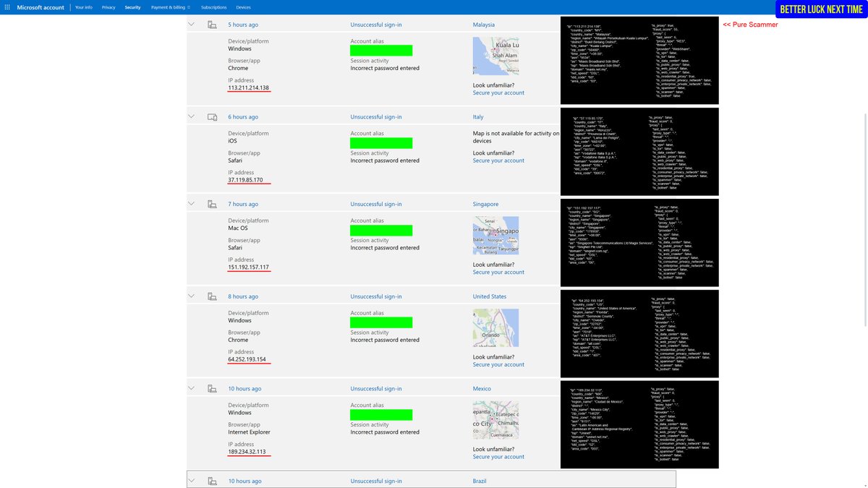This screenshot has width=868, height=488.
Task: Open the Singapore map thumbnail
Action: [x=495, y=236]
